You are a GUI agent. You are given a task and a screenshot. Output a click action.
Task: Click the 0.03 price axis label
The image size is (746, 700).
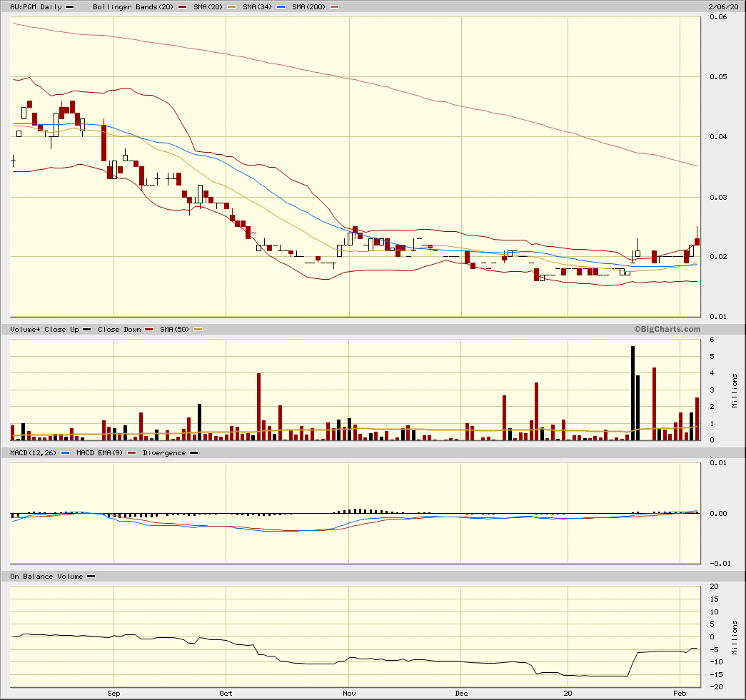tap(718, 198)
